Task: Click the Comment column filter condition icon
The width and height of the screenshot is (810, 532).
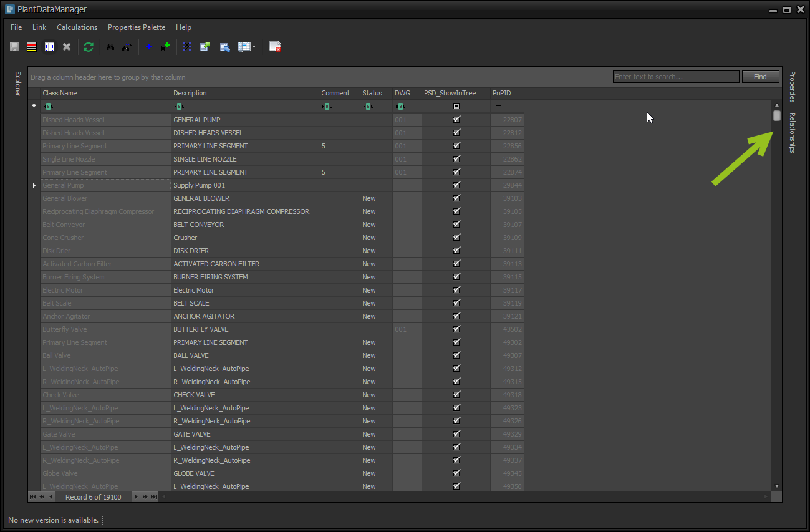Action: pyautogui.click(x=327, y=107)
